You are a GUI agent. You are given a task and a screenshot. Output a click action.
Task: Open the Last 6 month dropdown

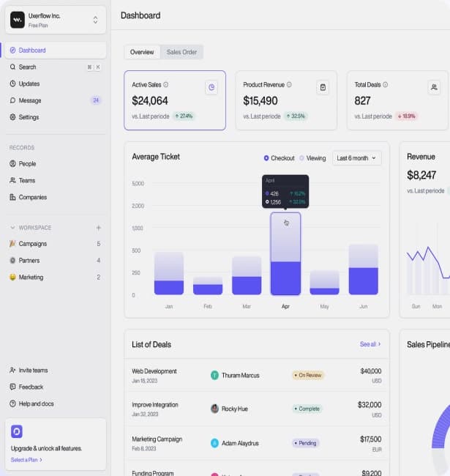[356, 158]
